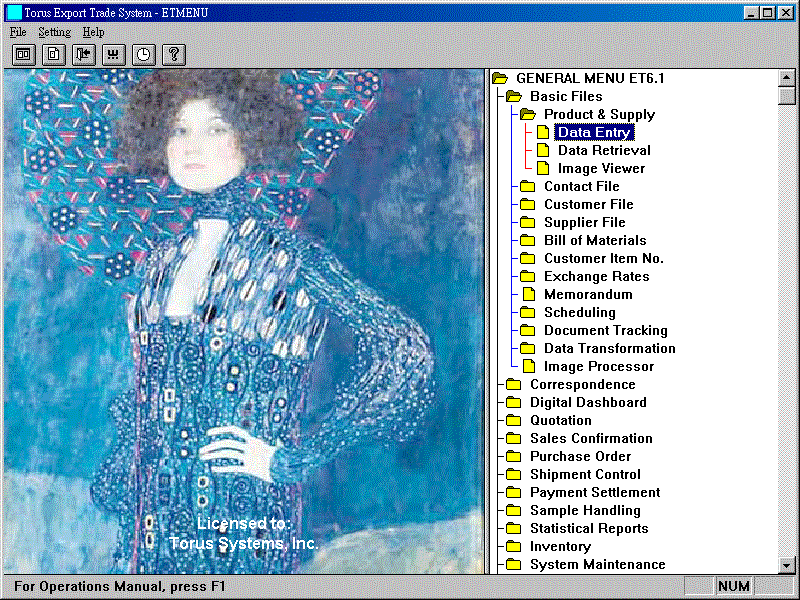800x600 pixels.
Task: Click the tree scrollbar down arrow
Action: click(x=786, y=565)
